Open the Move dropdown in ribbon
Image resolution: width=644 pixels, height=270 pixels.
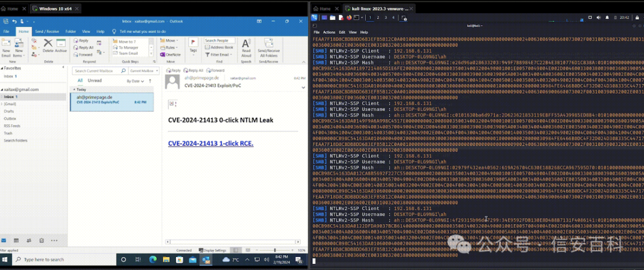(x=169, y=41)
